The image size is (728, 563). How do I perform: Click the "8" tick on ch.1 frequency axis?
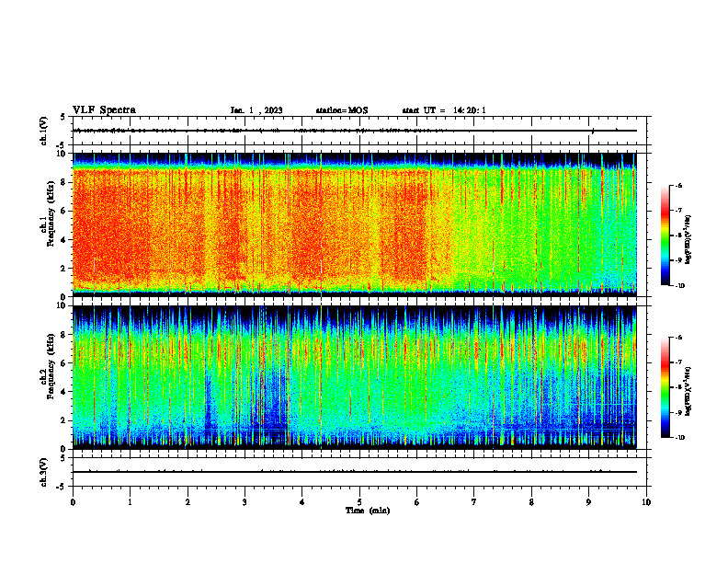[x=63, y=182]
